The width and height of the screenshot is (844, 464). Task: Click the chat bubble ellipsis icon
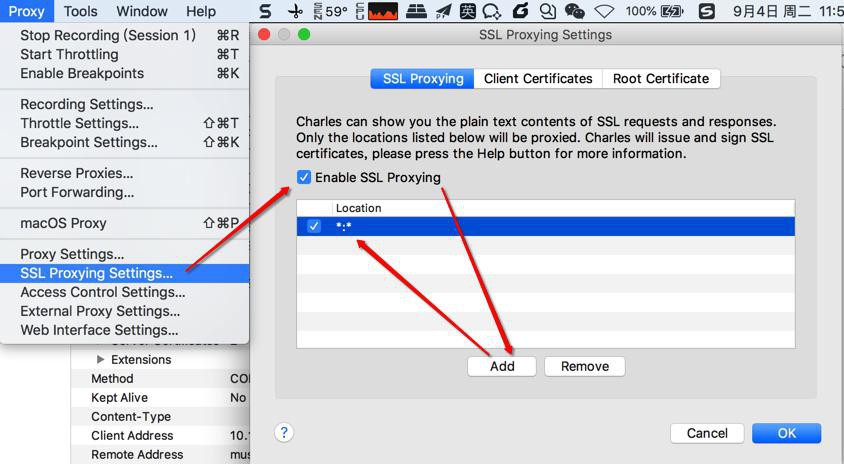point(492,11)
